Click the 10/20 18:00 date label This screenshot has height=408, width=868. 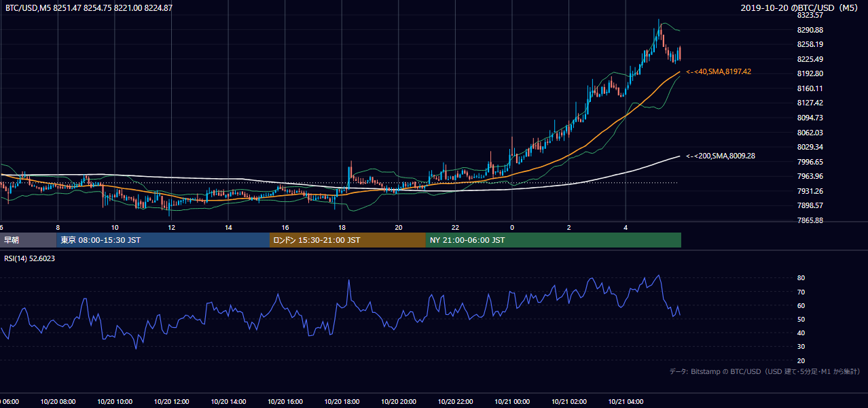[x=342, y=402]
